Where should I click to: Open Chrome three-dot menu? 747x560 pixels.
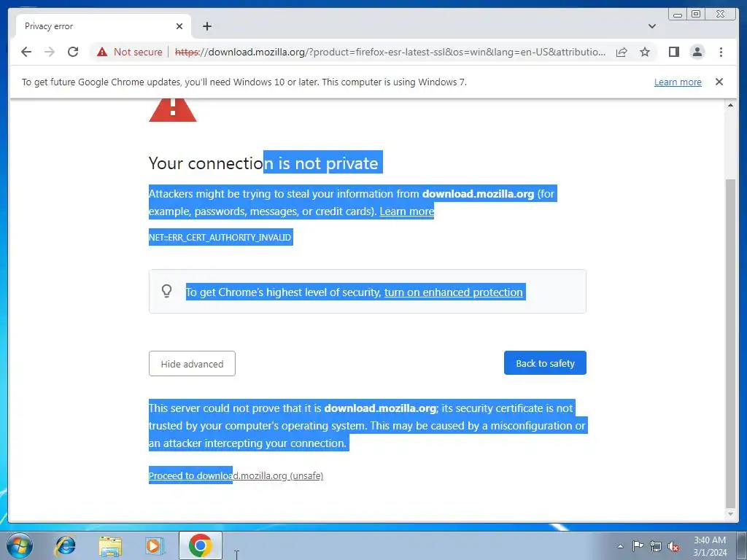[721, 52]
